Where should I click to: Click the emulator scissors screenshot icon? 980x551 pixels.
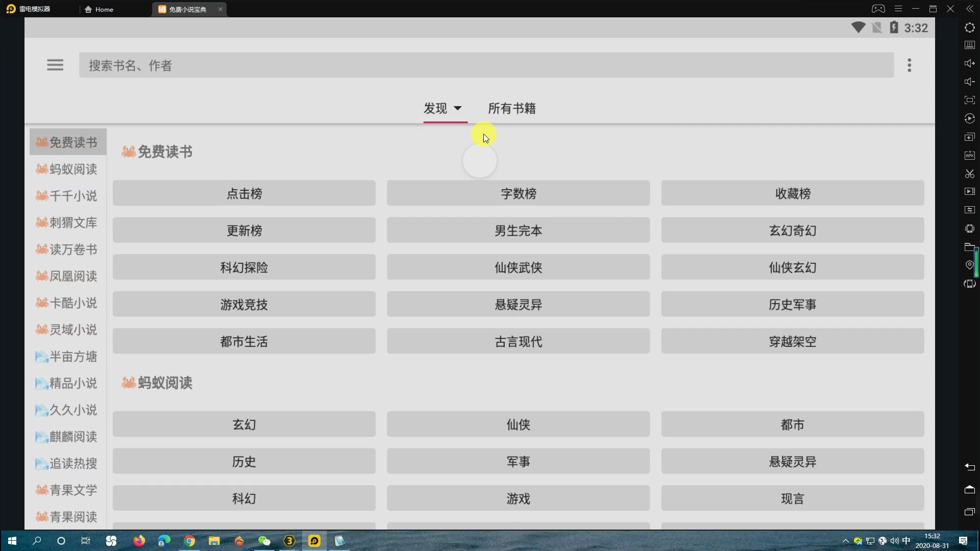(969, 173)
